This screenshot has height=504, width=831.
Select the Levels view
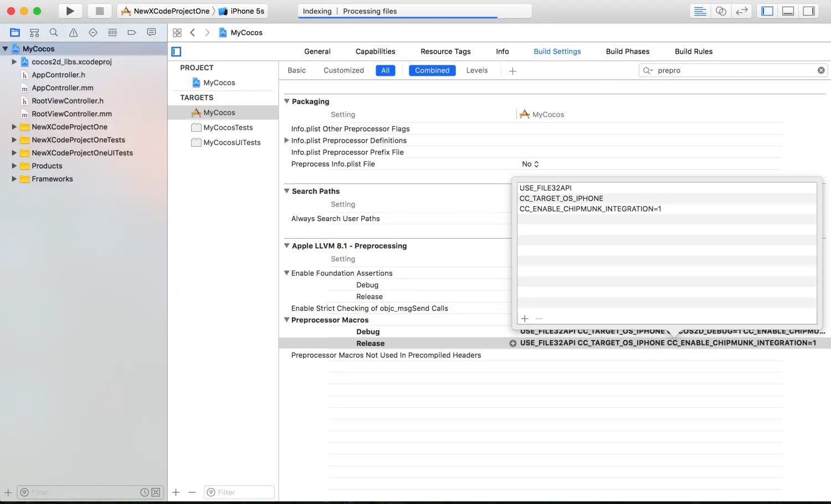477,70
